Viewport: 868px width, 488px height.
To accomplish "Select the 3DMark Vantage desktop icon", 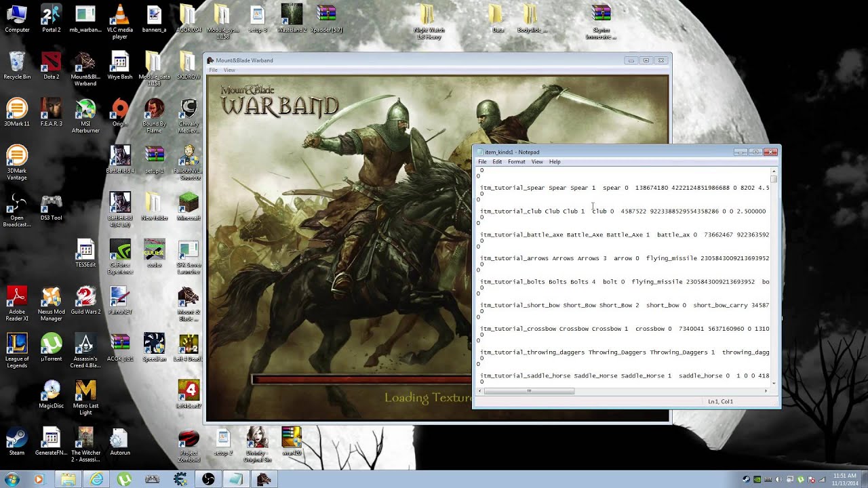I will coord(16,163).
